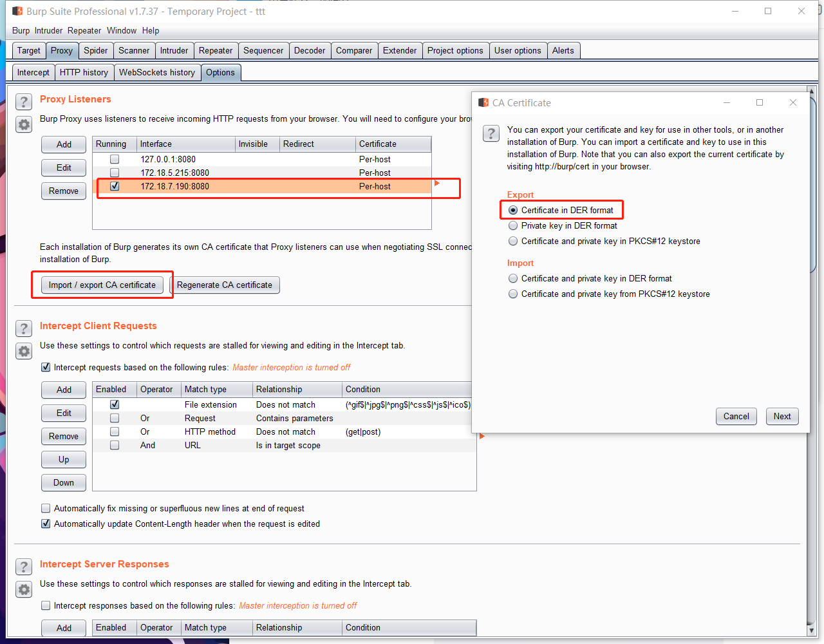
Task: Toggle Running checkbox for 172.18.5.215:8080 listener
Action: tap(115, 173)
